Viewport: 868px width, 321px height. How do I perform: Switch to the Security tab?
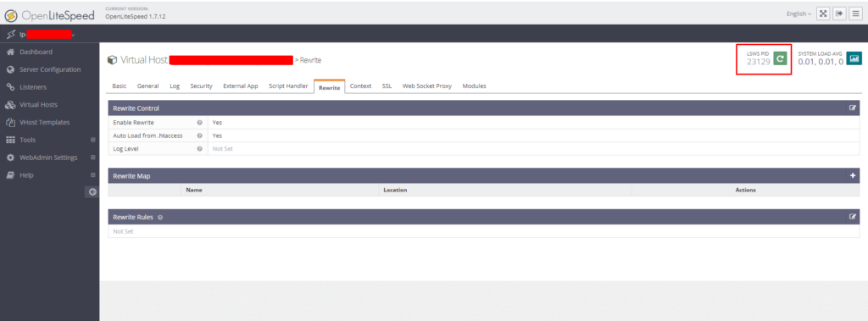click(x=201, y=86)
